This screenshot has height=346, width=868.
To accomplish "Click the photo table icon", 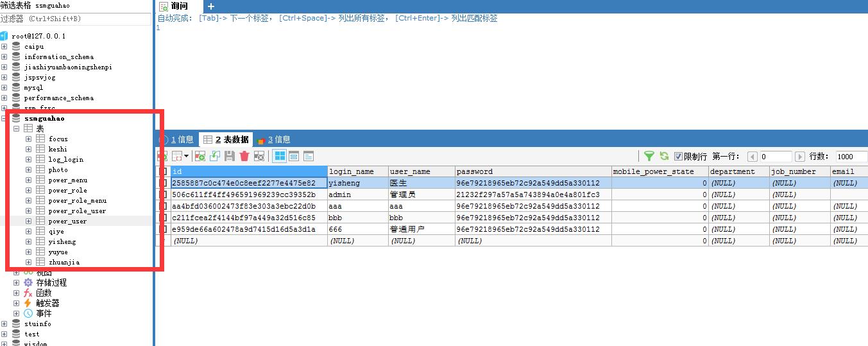I will [x=40, y=169].
